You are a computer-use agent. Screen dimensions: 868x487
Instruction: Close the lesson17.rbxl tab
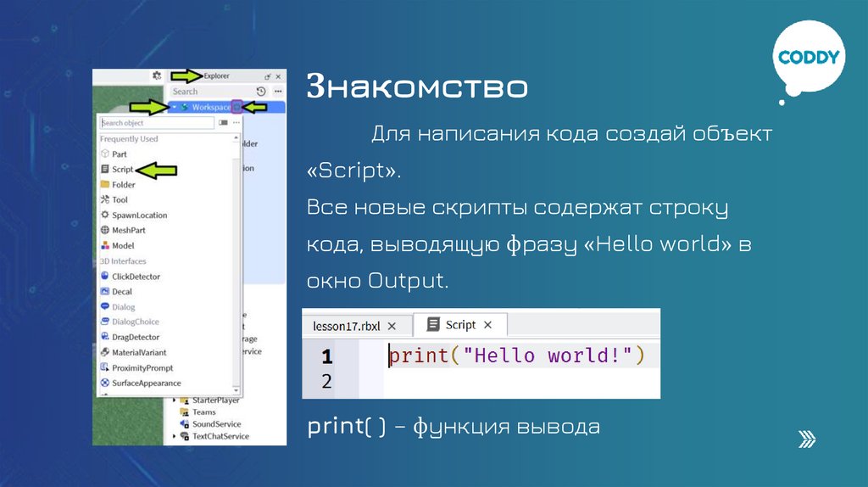click(392, 327)
